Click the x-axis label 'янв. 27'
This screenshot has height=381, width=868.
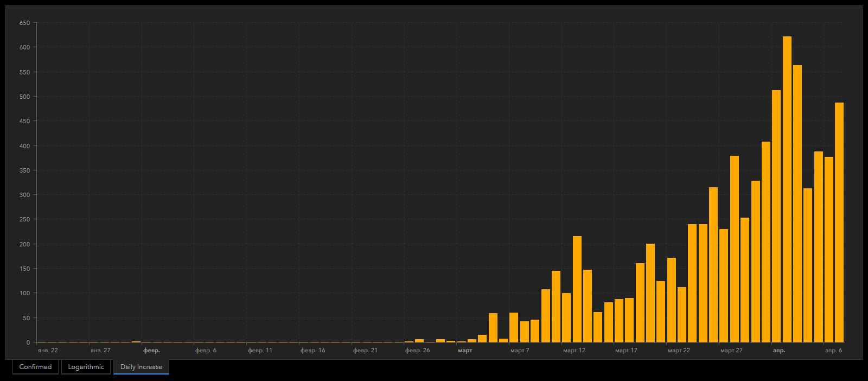click(100, 351)
